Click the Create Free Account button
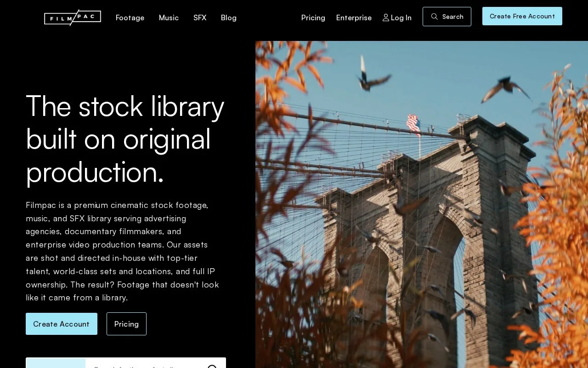Image resolution: width=588 pixels, height=368 pixels. (x=522, y=16)
